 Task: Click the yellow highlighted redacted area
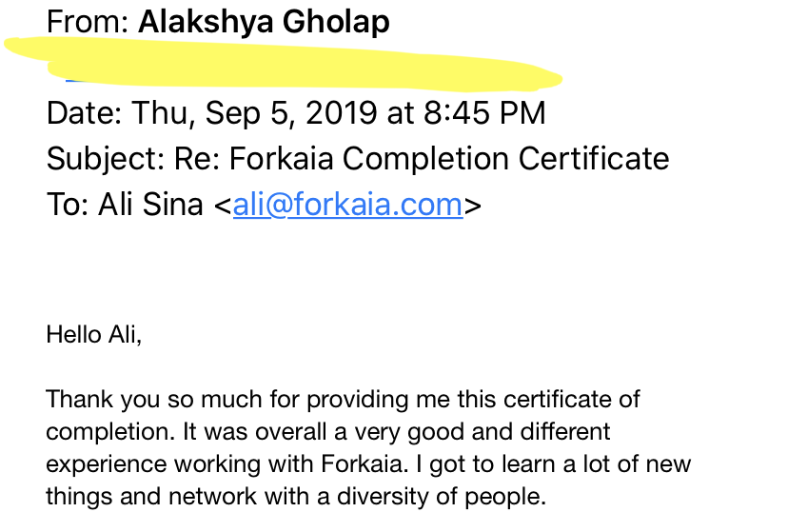pos(283,65)
